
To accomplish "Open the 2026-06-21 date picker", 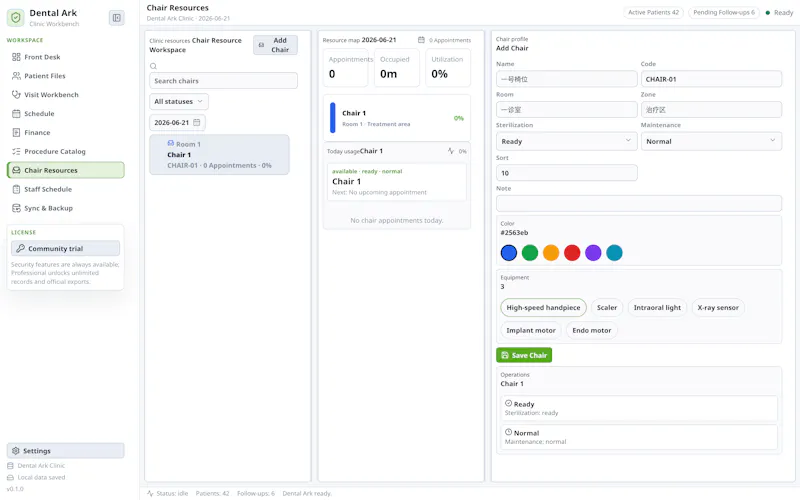I will [177, 122].
